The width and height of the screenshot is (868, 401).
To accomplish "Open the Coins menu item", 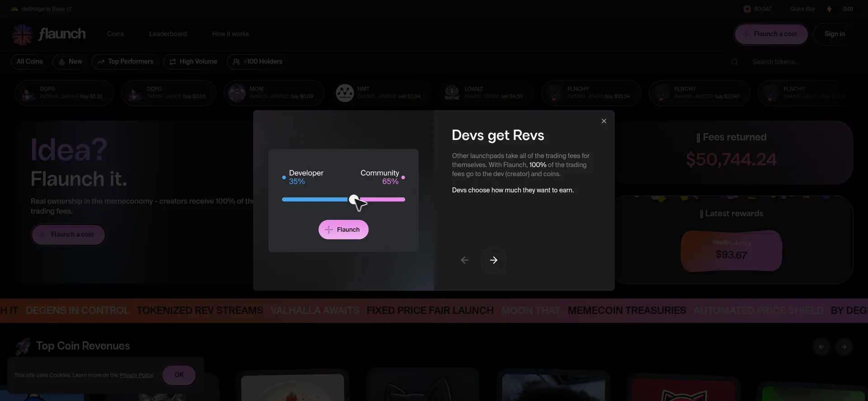I will (x=115, y=34).
